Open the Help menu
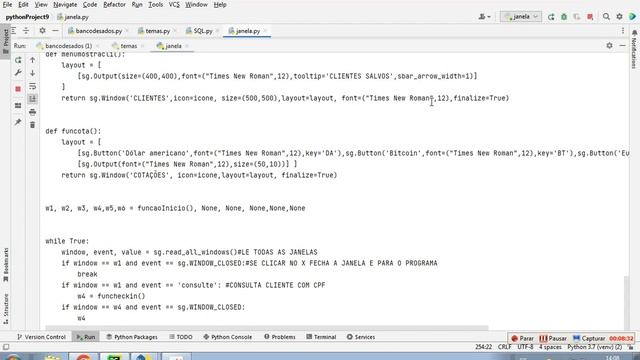Image resolution: width=640 pixels, height=360 pixels. point(220,5)
